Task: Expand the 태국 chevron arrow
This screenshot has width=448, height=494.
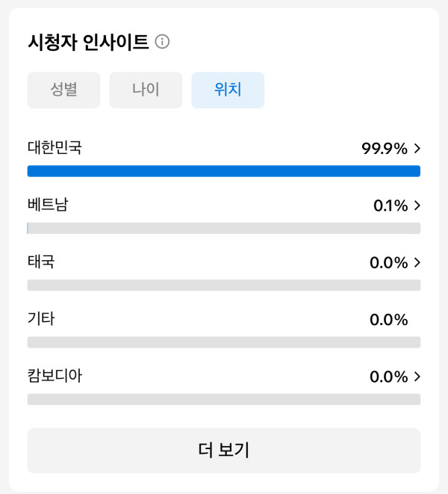Action: pyautogui.click(x=417, y=262)
